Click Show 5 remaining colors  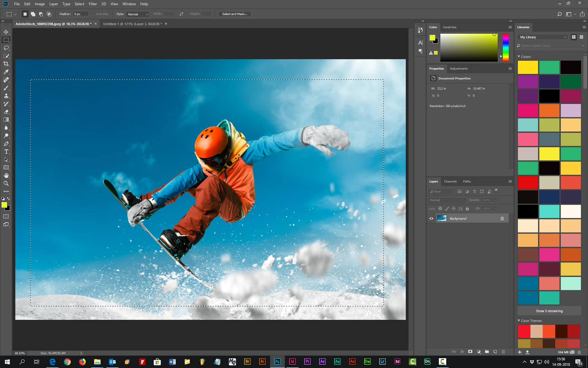pos(549,311)
